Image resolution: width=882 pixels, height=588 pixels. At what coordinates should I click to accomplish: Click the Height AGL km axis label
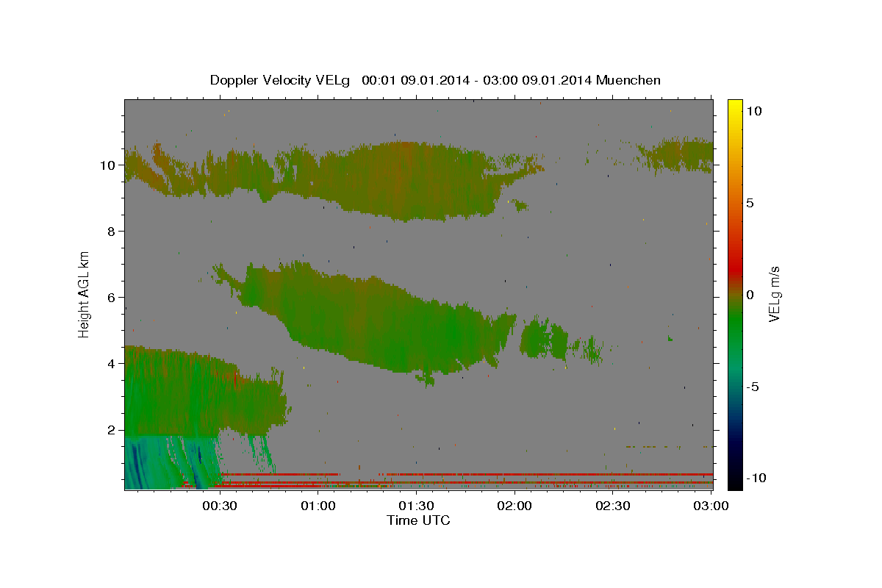pyautogui.click(x=85, y=293)
